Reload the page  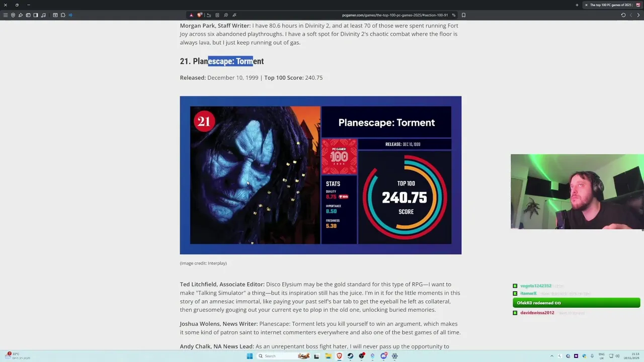(x=623, y=15)
